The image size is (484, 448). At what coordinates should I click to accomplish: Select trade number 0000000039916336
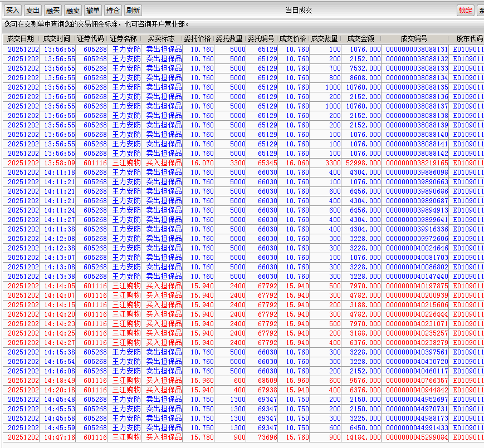click(417, 229)
